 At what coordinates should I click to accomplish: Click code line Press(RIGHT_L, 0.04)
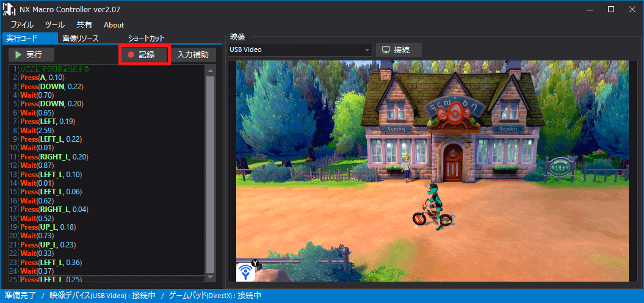click(54, 210)
